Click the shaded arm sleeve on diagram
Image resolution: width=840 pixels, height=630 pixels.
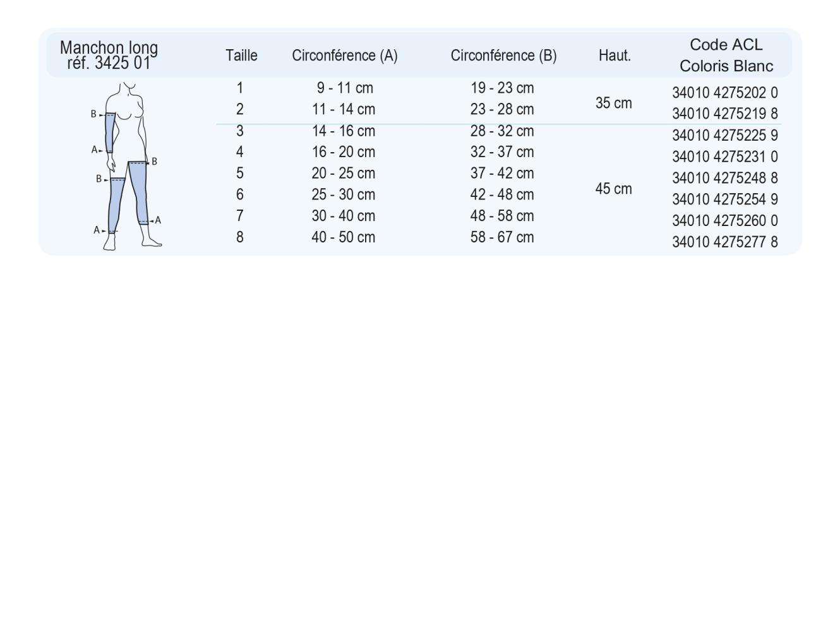click(110, 133)
